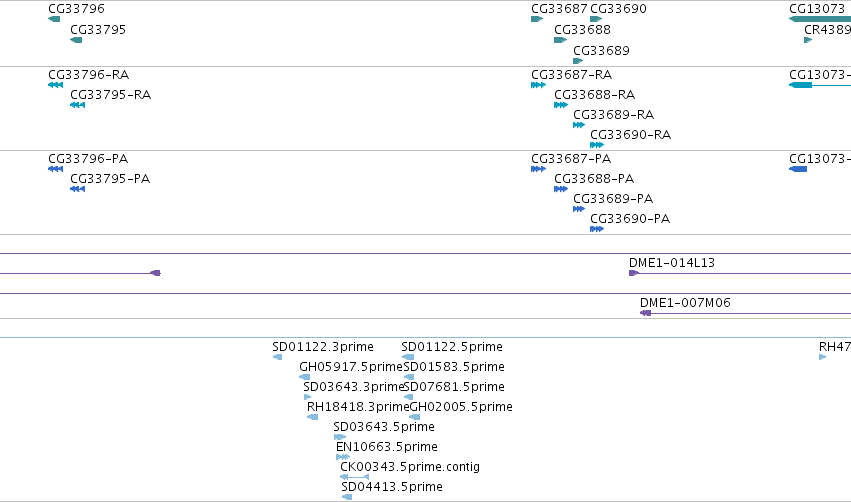This screenshot has height=502, width=851.
Task: Select the purple clone end arrow without label
Action: [x=155, y=273]
